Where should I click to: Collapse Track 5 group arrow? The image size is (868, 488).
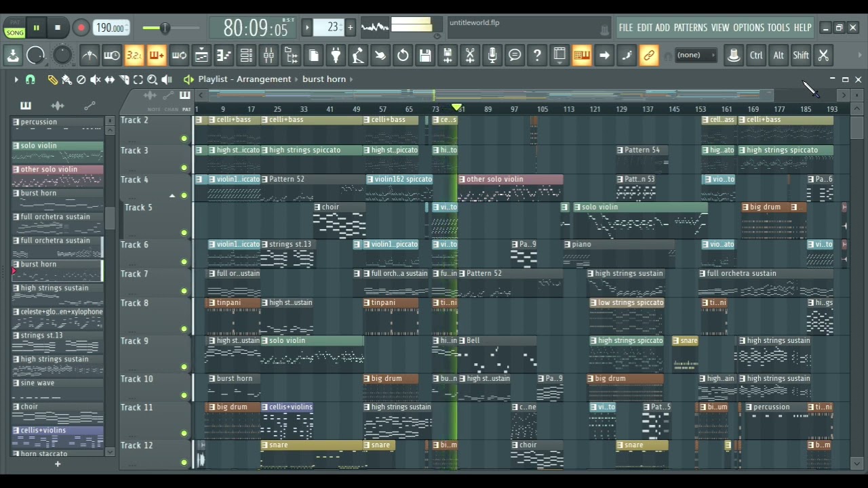pos(172,196)
